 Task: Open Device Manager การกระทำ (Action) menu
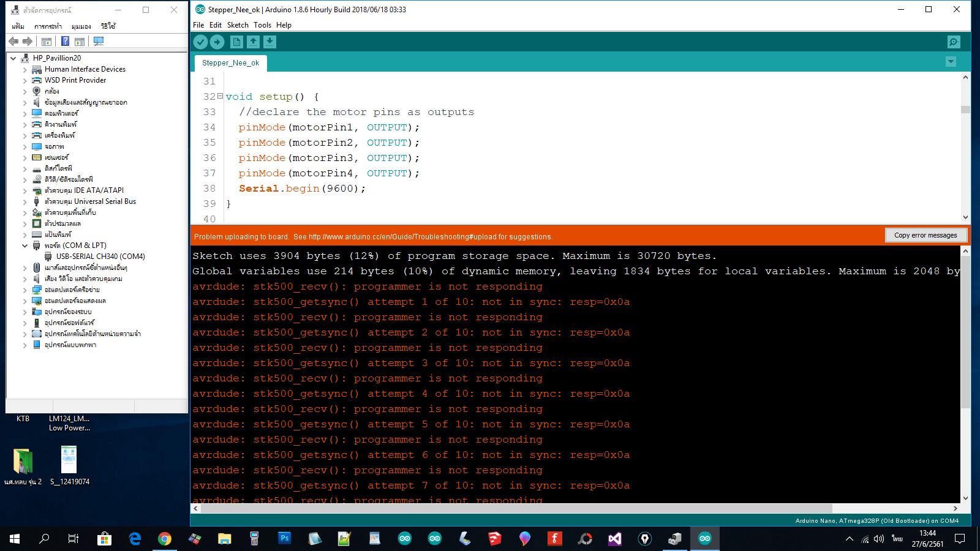[48, 26]
